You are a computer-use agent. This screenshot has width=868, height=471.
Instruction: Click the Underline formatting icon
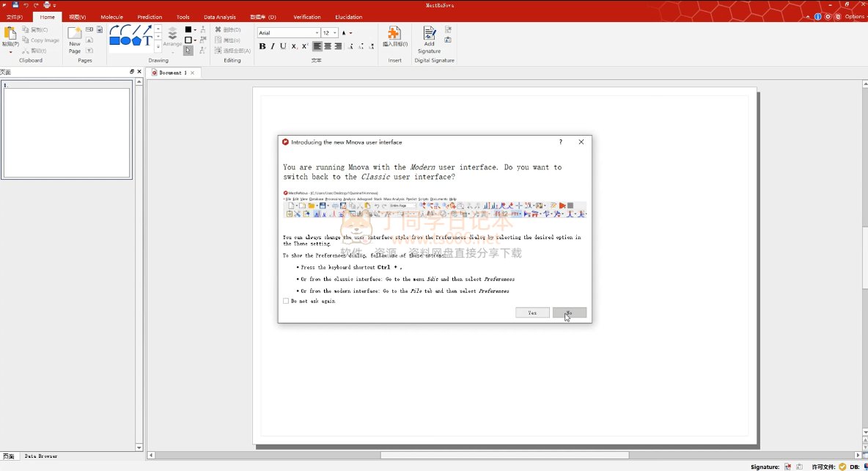[283, 46]
